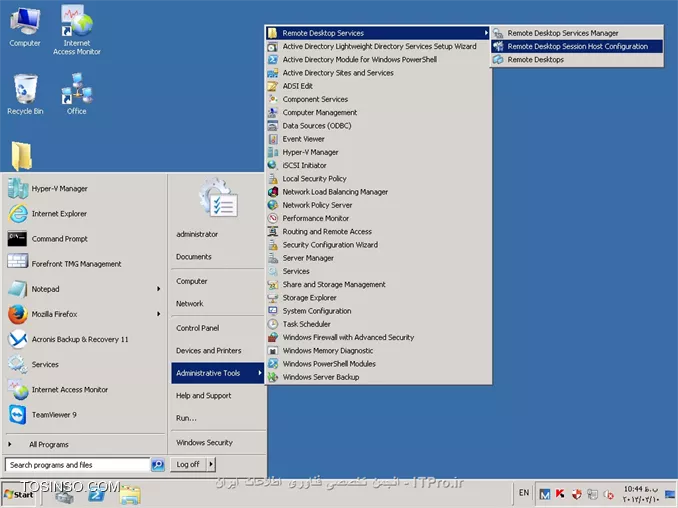Open Local Security Policy
Image resolution: width=678 pixels, height=508 pixels.
378,179
